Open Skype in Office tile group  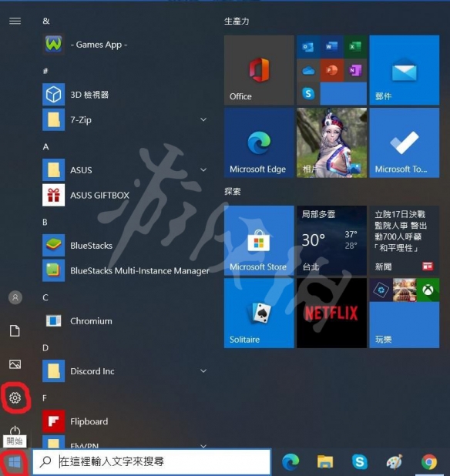pyautogui.click(x=308, y=94)
